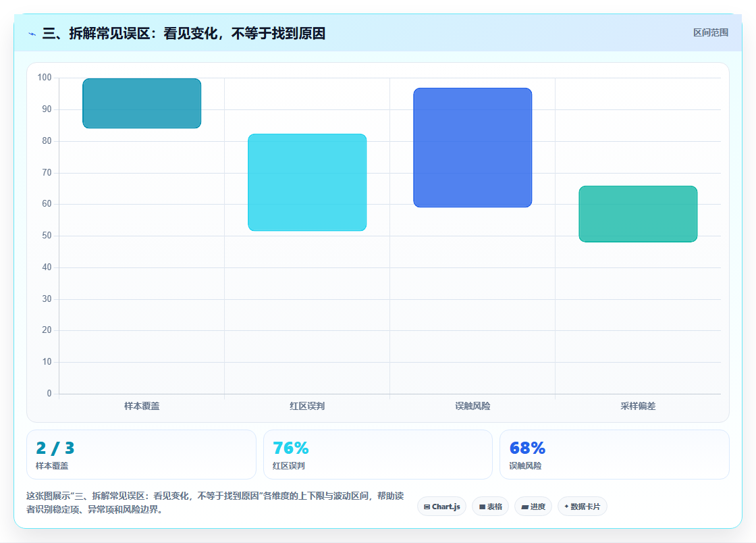Click the chart description paragraph

click(x=215, y=502)
